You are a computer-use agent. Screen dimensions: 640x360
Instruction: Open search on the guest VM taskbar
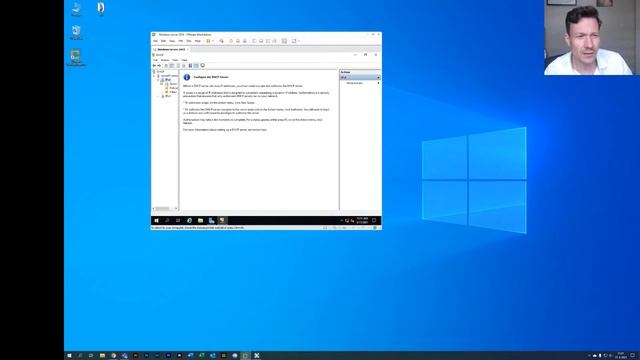(167, 220)
